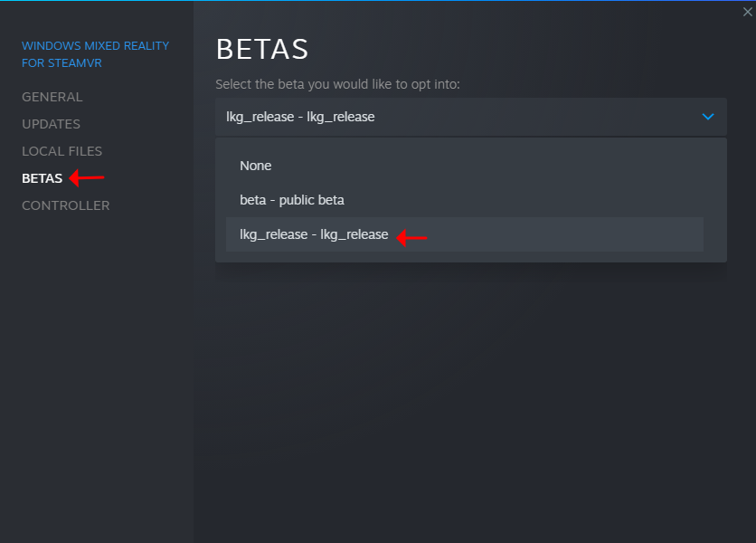Select None from the beta list
Viewport: 756px width, 543px height.
pos(256,166)
